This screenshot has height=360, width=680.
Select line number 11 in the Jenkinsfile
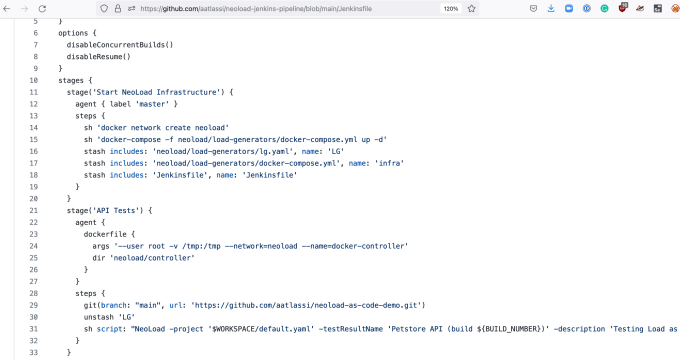tap(33, 92)
